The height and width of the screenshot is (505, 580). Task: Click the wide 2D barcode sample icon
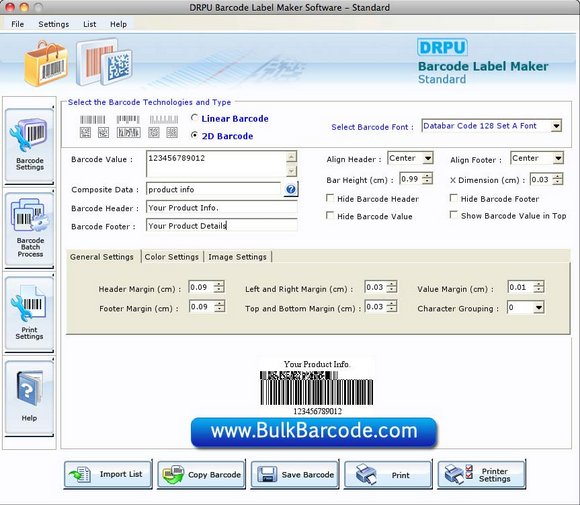coord(128,132)
